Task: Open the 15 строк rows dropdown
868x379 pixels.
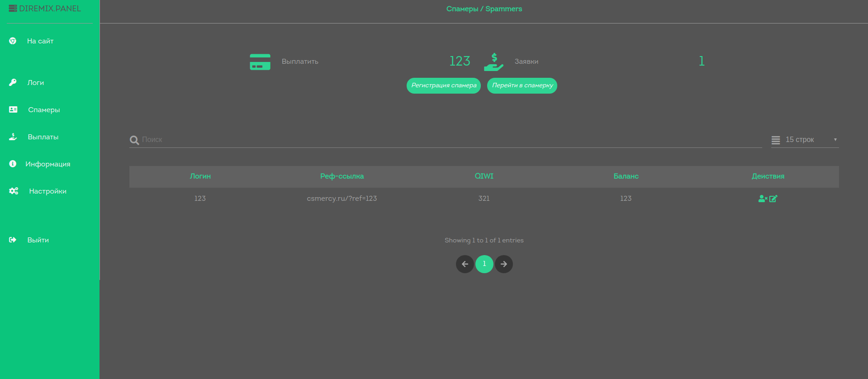Action: tap(805, 140)
